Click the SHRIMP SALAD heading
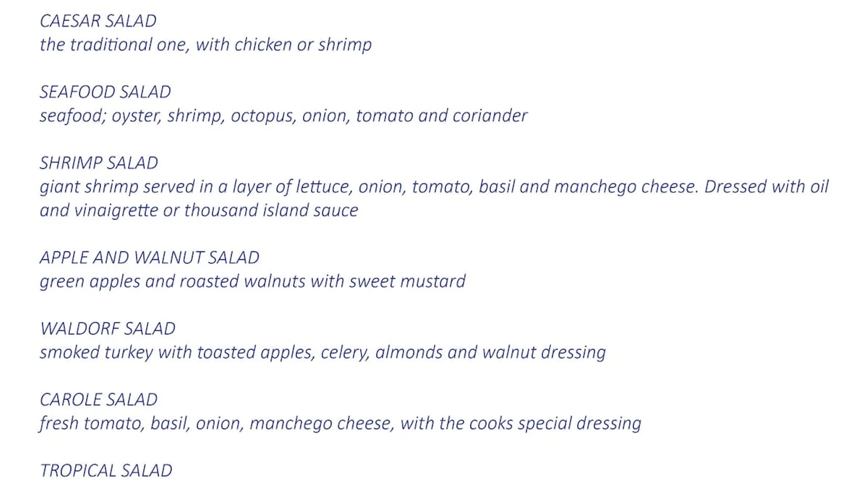The image size is (868, 482). tap(99, 163)
